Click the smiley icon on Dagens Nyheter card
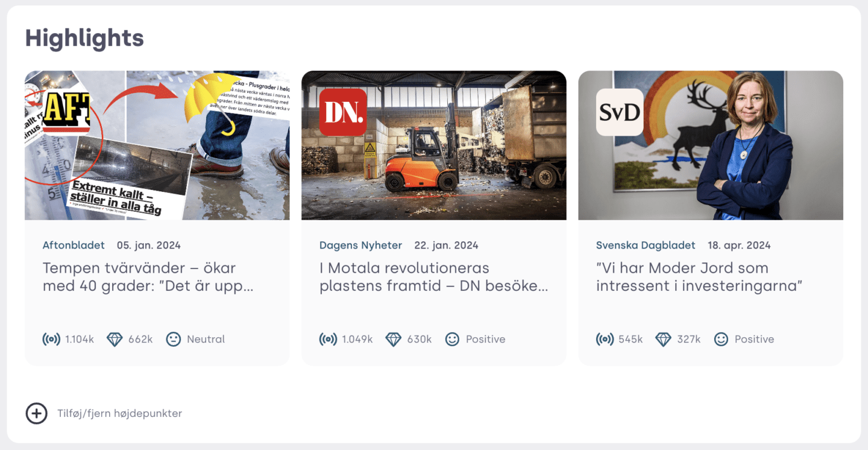The height and width of the screenshot is (450, 868). [452, 339]
